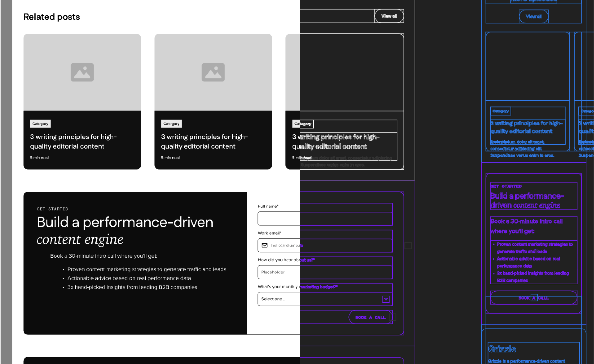
Task: Select the "Build a performance-driven" white heading
Action: coord(125,222)
